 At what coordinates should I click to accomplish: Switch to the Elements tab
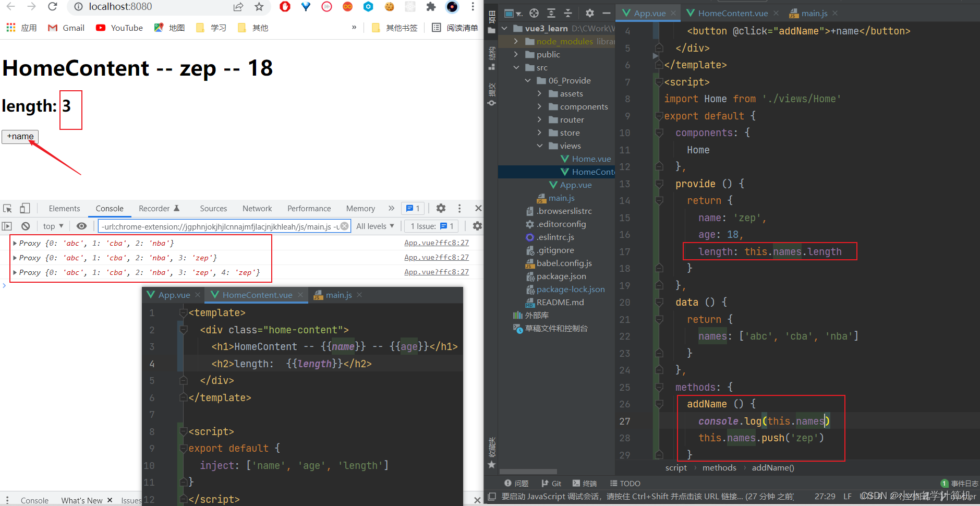pos(64,208)
